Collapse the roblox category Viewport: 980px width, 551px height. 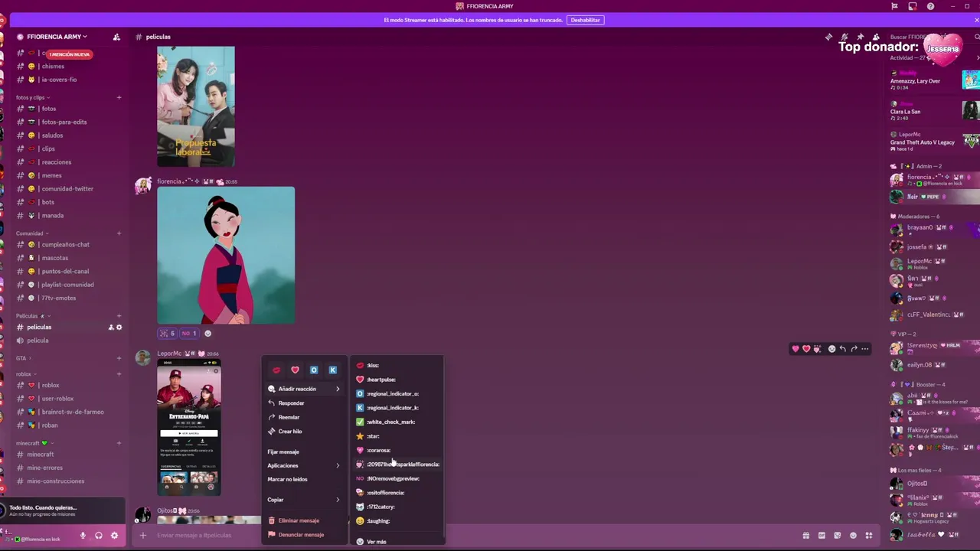25,374
